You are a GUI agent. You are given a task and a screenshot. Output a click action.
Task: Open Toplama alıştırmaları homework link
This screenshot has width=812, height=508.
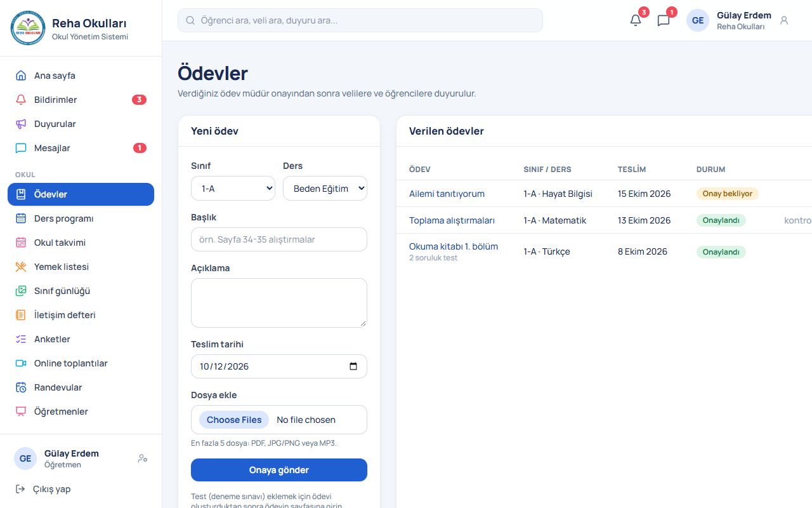(452, 220)
